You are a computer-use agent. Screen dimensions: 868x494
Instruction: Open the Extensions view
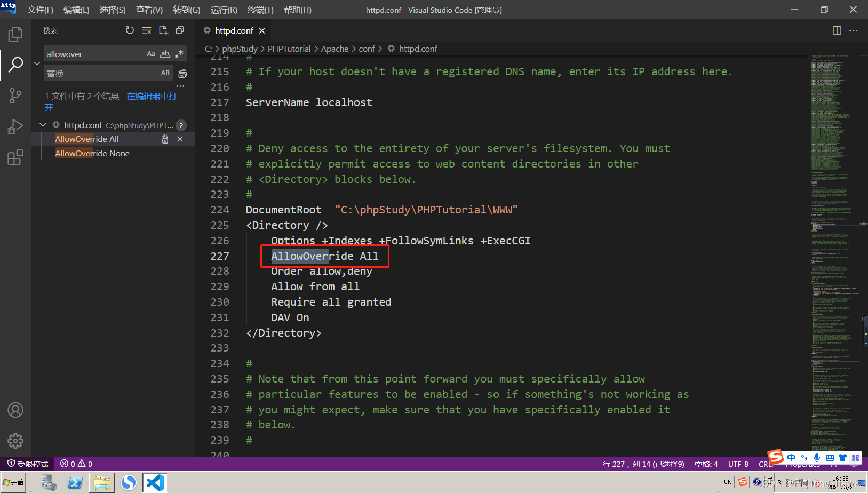click(15, 157)
